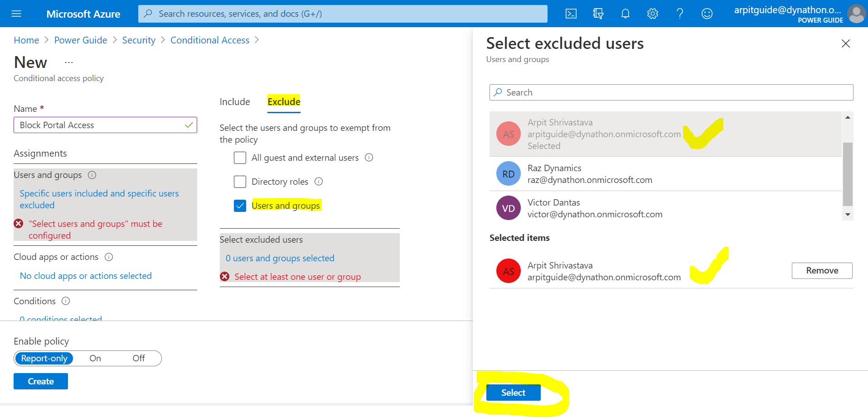868x417 pixels.
Task: Click the Search users field
Action: click(671, 92)
